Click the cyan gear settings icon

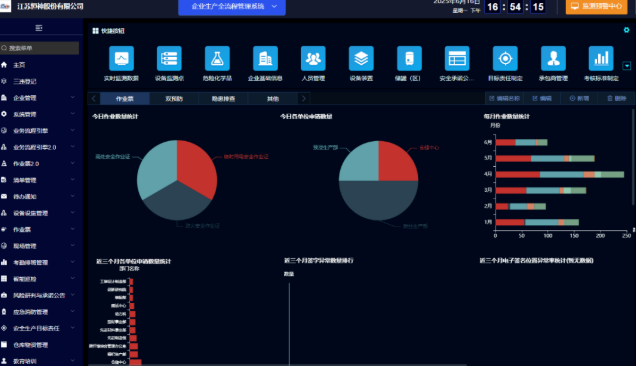[626, 30]
